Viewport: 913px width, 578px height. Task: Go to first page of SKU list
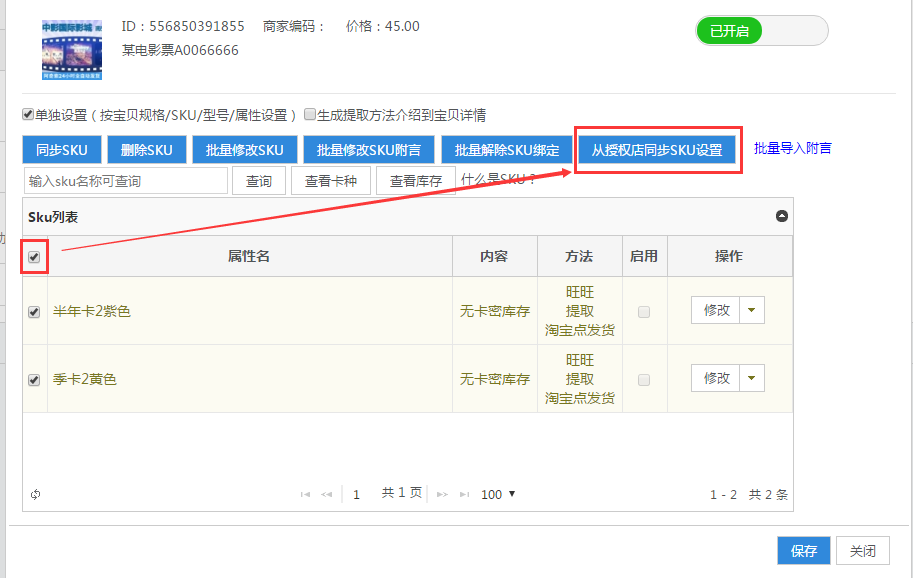[305, 494]
